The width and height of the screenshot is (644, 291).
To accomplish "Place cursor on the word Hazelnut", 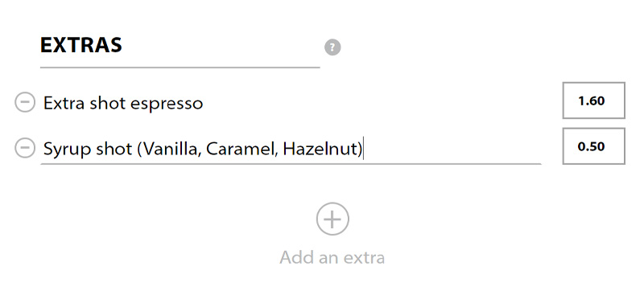I will point(320,149).
